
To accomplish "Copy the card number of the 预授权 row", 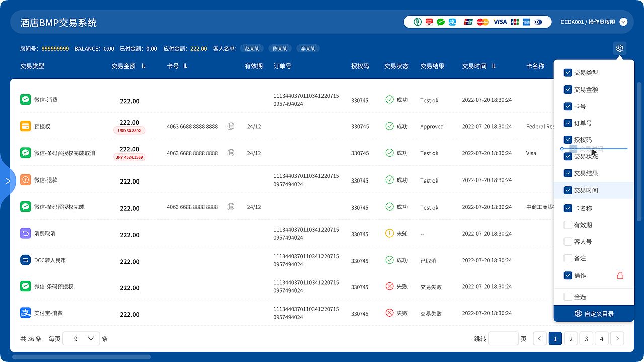I will [x=231, y=126].
